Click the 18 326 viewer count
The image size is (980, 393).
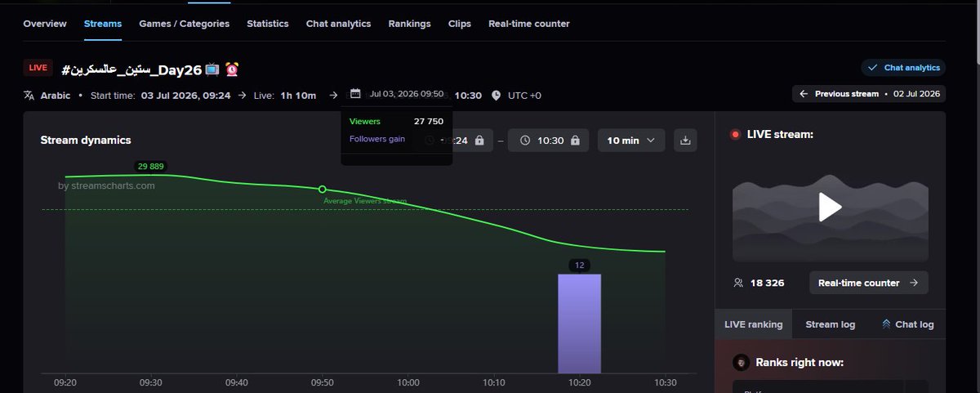(767, 283)
